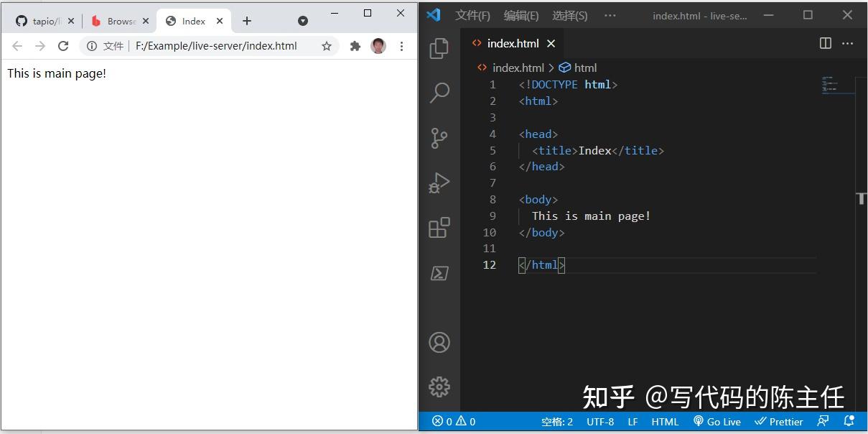Toggle Go Live server in the status bar
This screenshot has width=868, height=434.
click(717, 422)
